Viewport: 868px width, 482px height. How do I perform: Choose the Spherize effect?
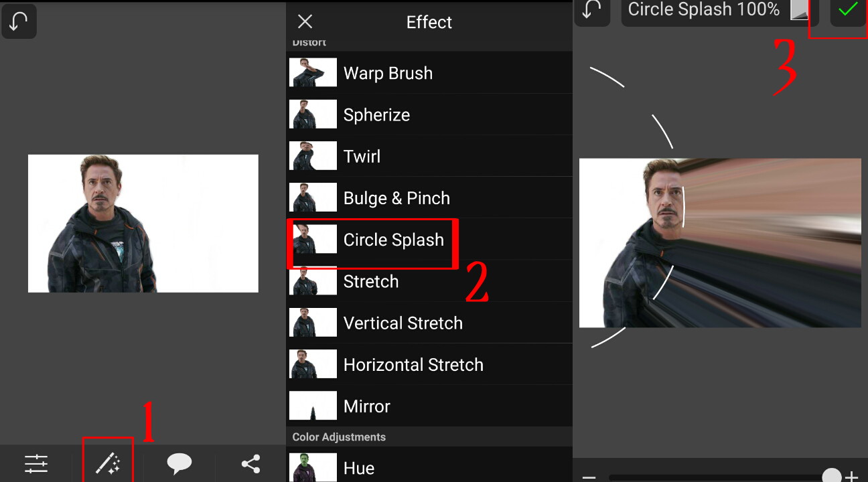tap(376, 114)
